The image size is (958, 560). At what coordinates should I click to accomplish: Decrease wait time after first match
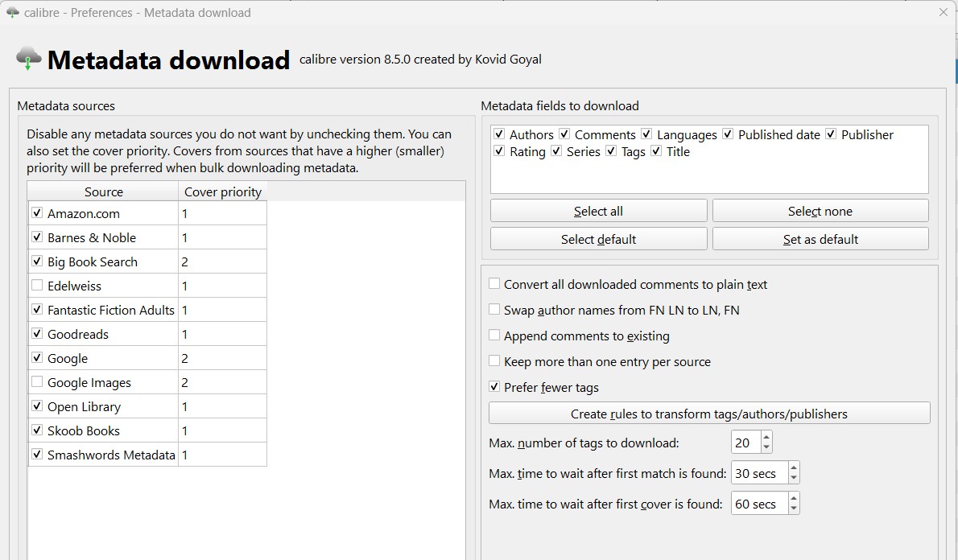coord(794,478)
